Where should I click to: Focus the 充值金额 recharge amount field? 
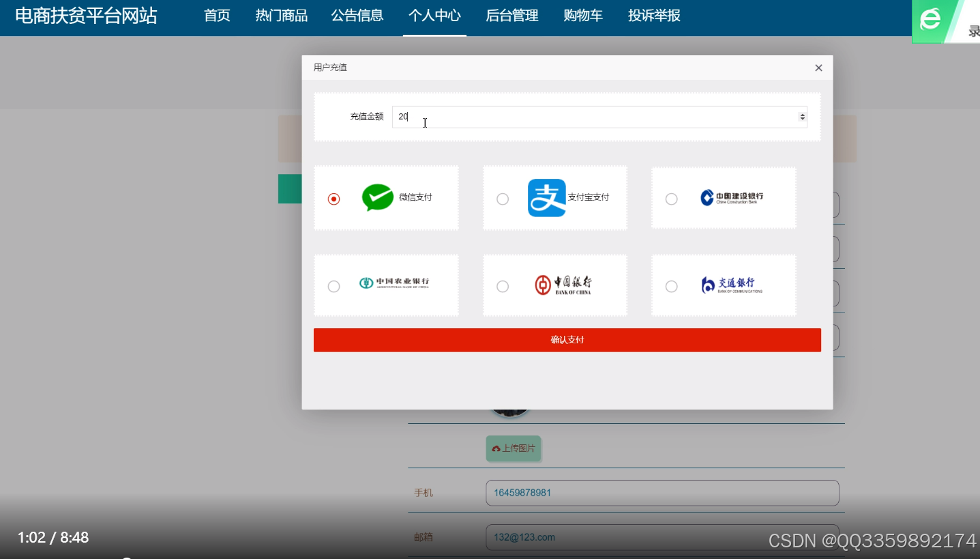[599, 117]
